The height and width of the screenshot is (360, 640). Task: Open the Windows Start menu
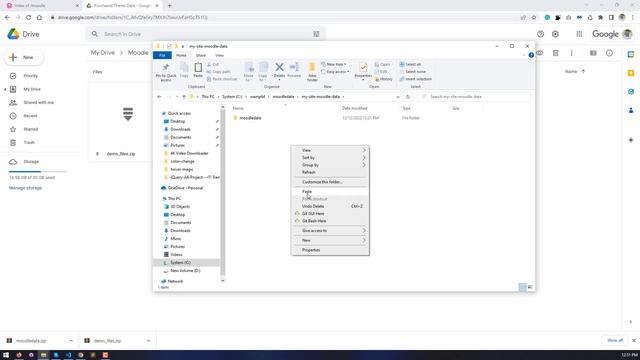coord(6,355)
